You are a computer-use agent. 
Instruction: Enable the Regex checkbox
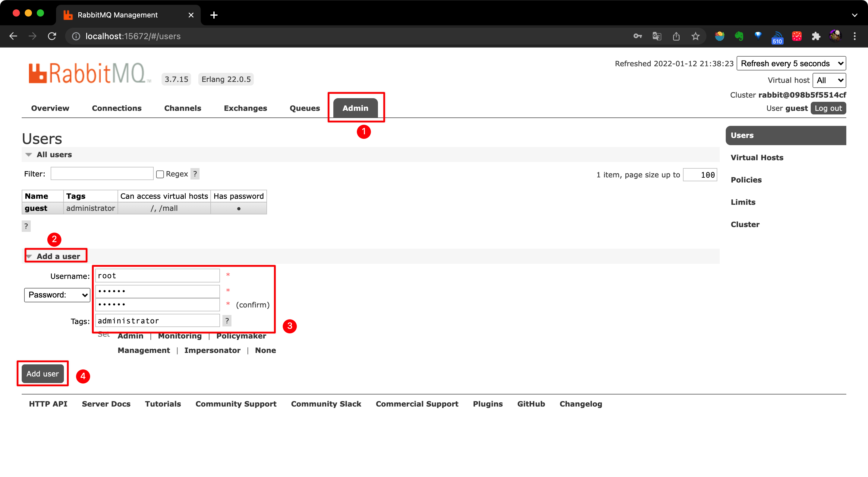[x=160, y=174]
